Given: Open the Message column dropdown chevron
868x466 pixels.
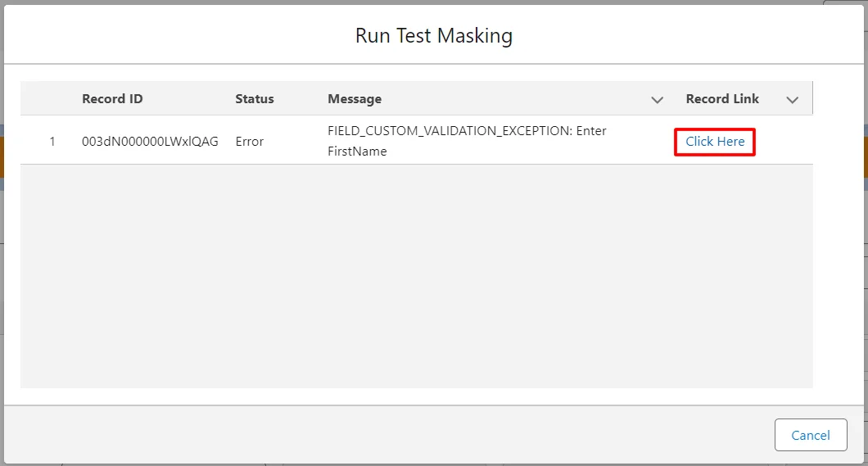Looking at the screenshot, I should coord(657,100).
